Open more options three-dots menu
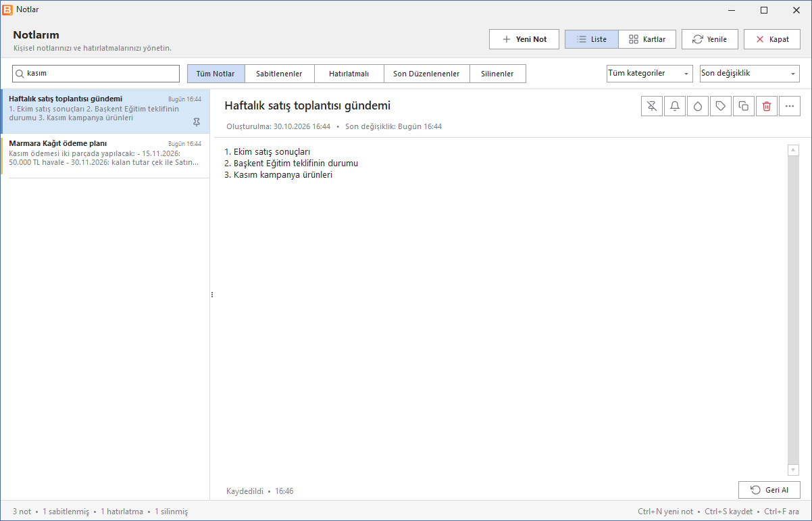This screenshot has height=521, width=812. click(x=790, y=106)
